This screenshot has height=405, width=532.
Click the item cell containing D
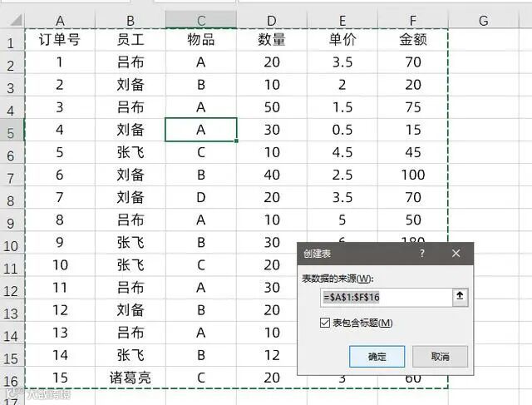point(201,197)
